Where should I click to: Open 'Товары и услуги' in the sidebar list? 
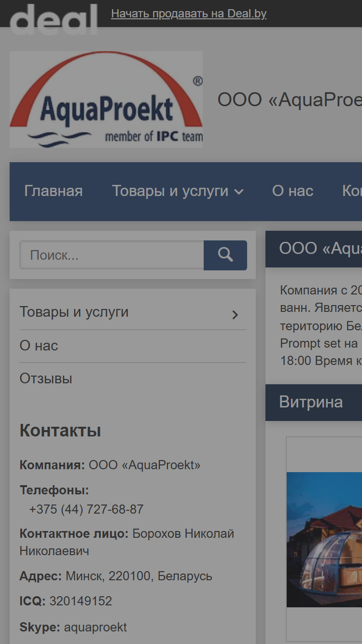pyautogui.click(x=74, y=312)
